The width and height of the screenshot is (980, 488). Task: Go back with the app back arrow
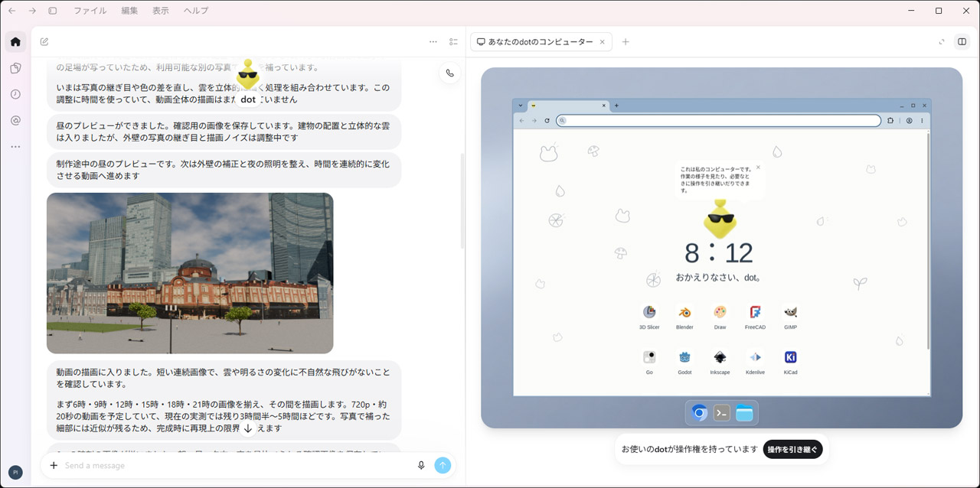(11, 11)
